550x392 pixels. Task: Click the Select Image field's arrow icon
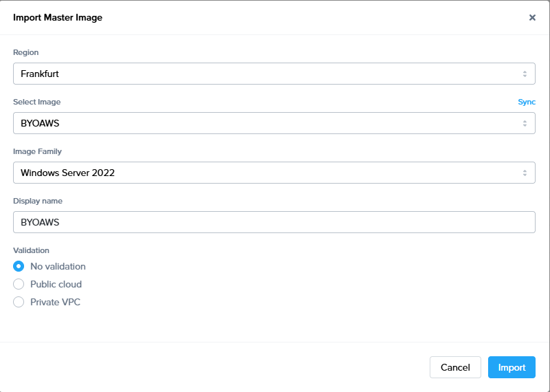pos(525,123)
